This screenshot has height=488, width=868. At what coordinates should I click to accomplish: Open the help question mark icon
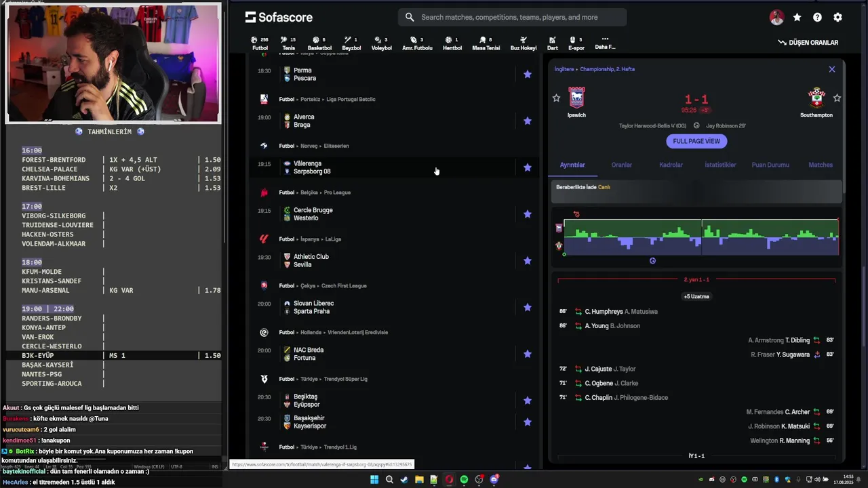click(817, 18)
